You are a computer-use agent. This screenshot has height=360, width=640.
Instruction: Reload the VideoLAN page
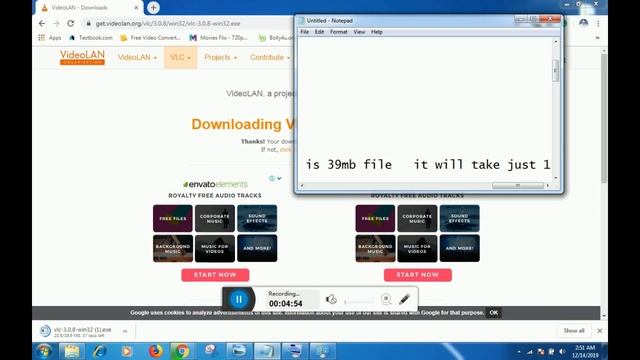point(71,23)
